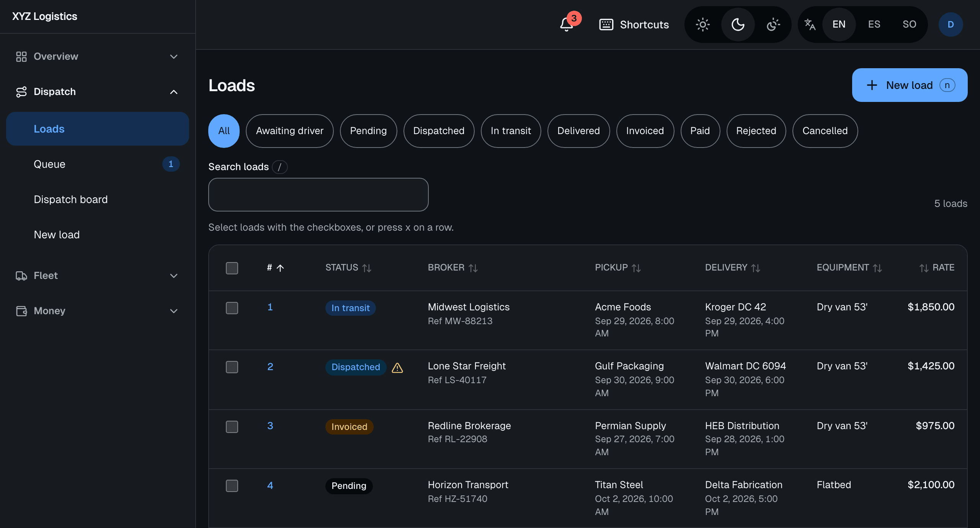The image size is (980, 528).
Task: Select load 1 checkbox
Action: pos(232,308)
